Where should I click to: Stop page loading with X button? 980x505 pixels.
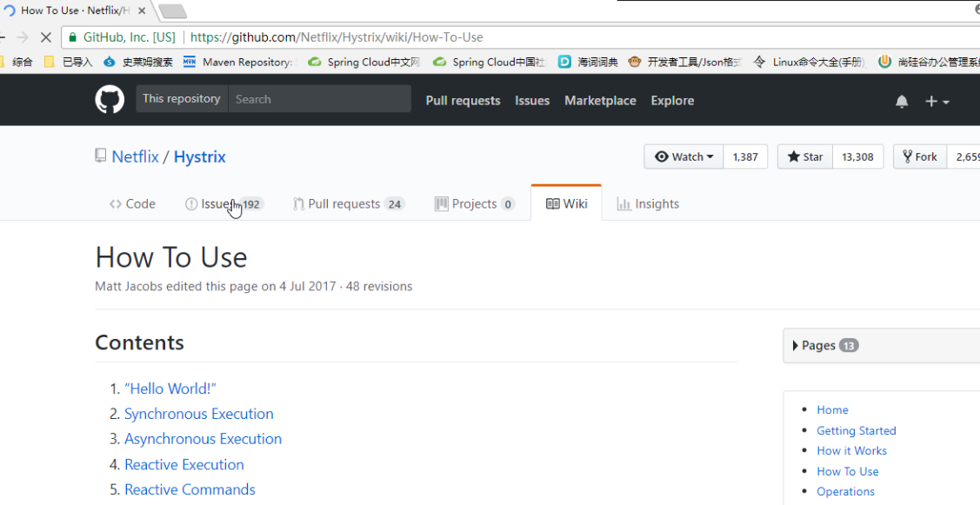(45, 37)
